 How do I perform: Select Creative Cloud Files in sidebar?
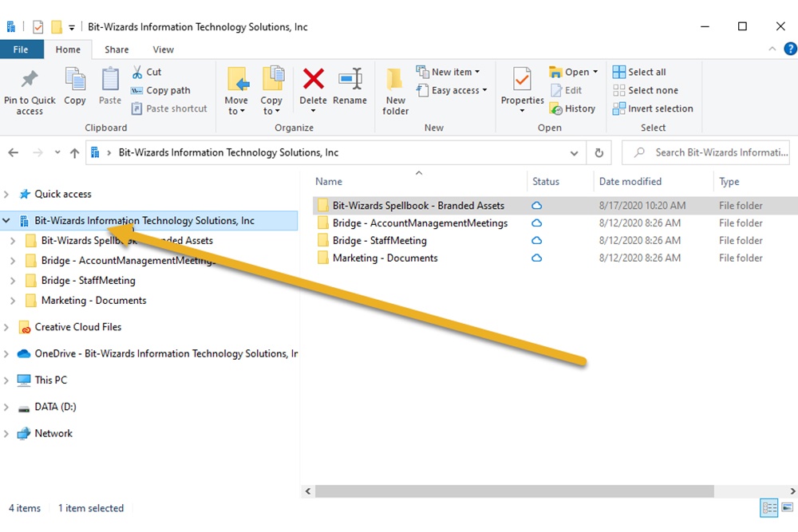78,327
